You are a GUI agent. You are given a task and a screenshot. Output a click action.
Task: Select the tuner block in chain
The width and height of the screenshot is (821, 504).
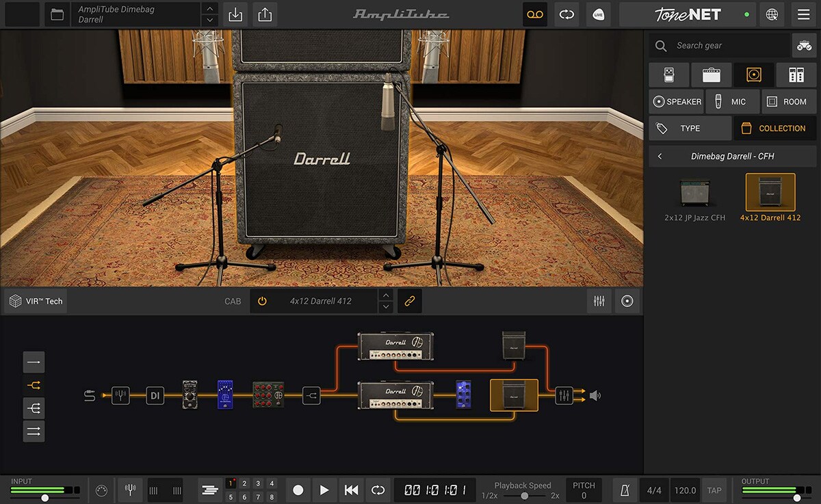[120, 395]
